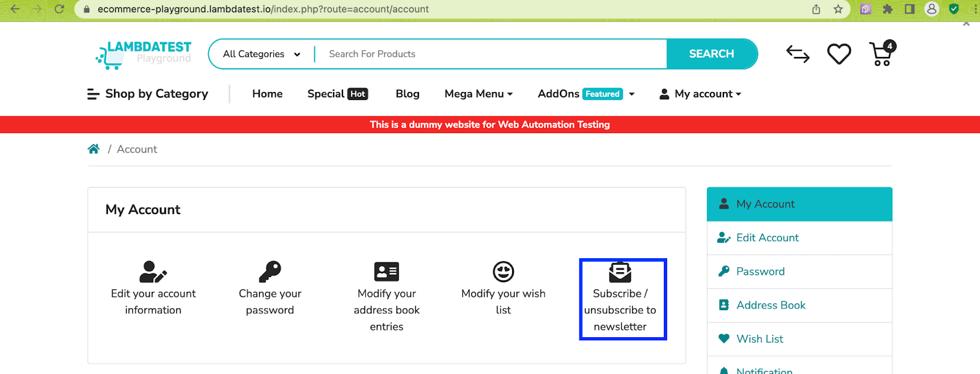The image size is (980, 374).
Task: Open the compare products arrows icon
Action: pos(797,54)
